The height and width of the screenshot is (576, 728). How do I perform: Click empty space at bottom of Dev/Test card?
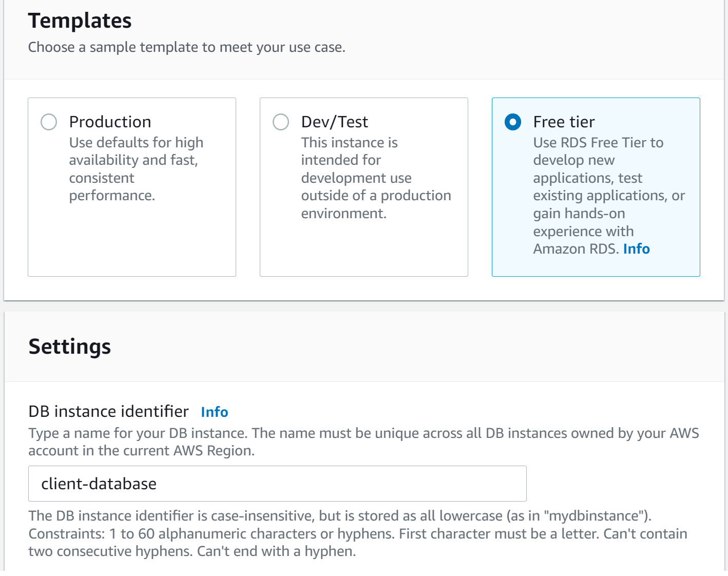click(x=363, y=252)
